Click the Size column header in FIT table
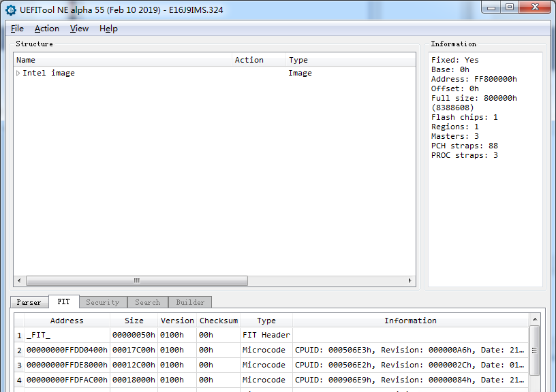 134,321
